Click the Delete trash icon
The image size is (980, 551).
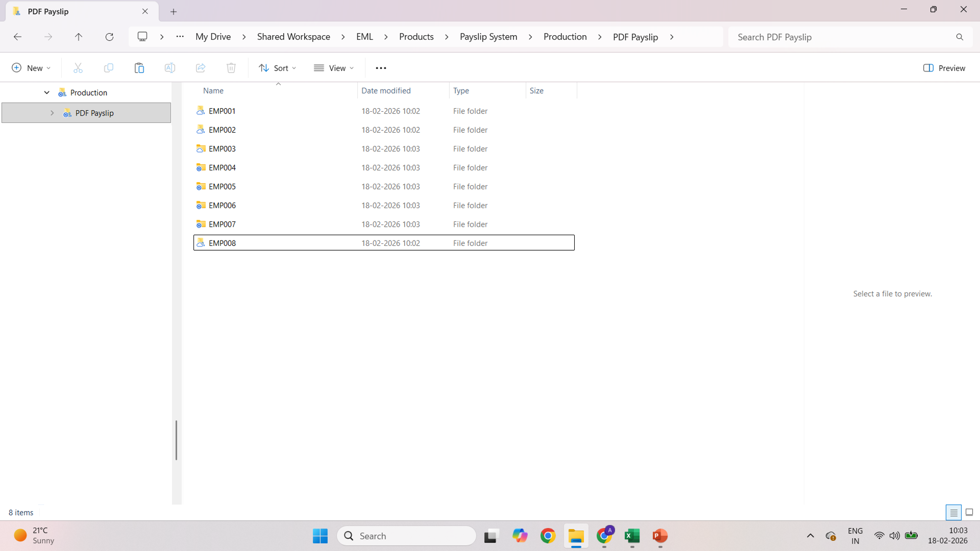coord(231,68)
